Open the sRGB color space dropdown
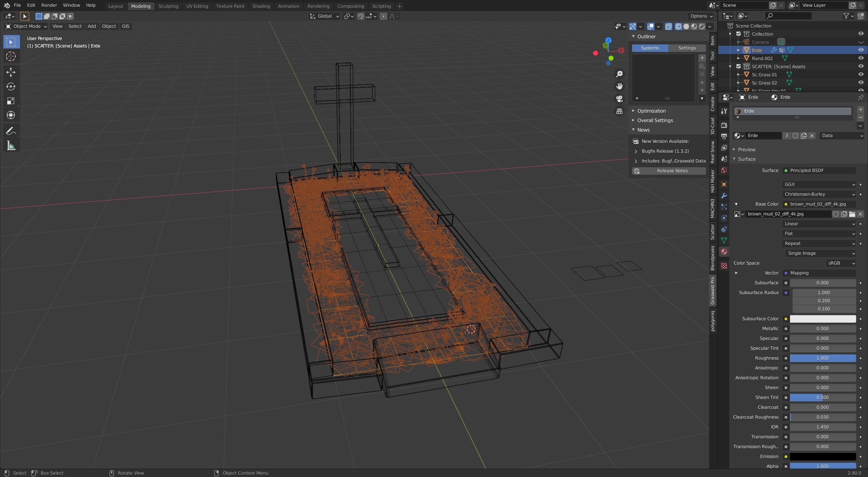 click(x=841, y=263)
